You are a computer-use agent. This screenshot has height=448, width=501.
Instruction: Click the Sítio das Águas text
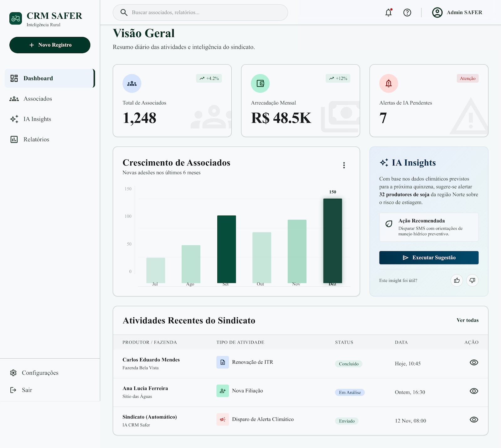coord(137,396)
